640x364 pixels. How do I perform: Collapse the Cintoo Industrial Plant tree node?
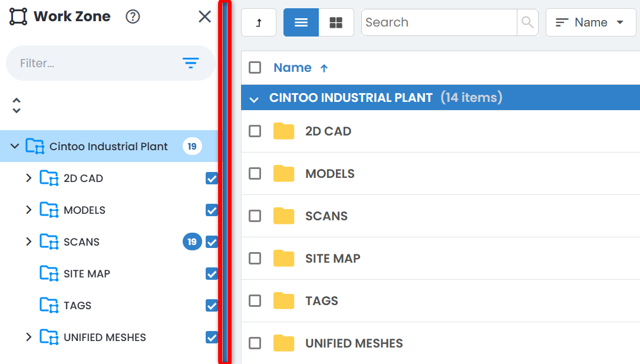click(15, 147)
